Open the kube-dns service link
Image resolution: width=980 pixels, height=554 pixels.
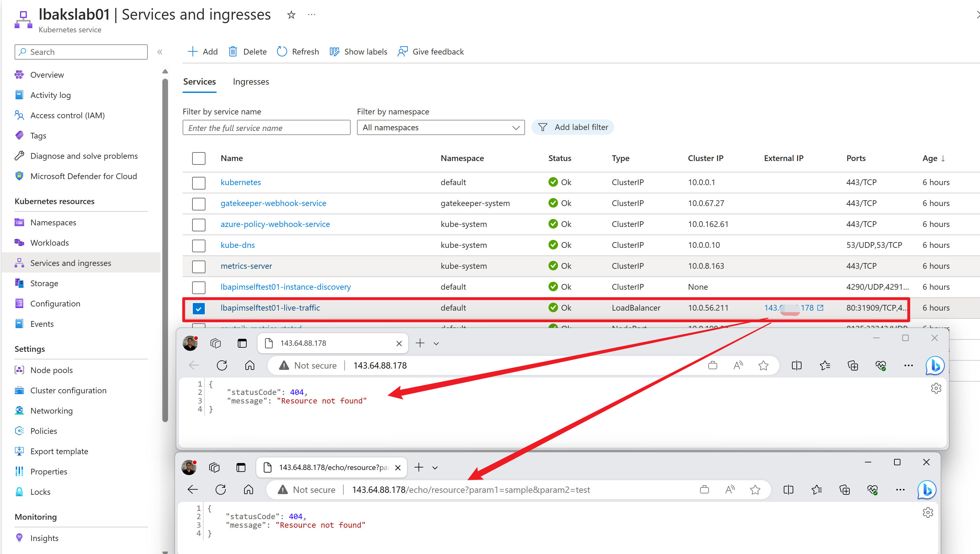click(x=237, y=245)
